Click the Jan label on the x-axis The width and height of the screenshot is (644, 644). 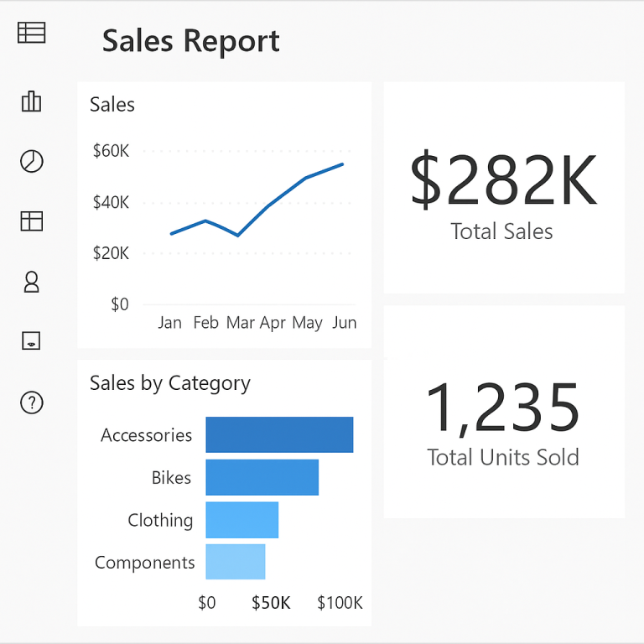[169, 323]
